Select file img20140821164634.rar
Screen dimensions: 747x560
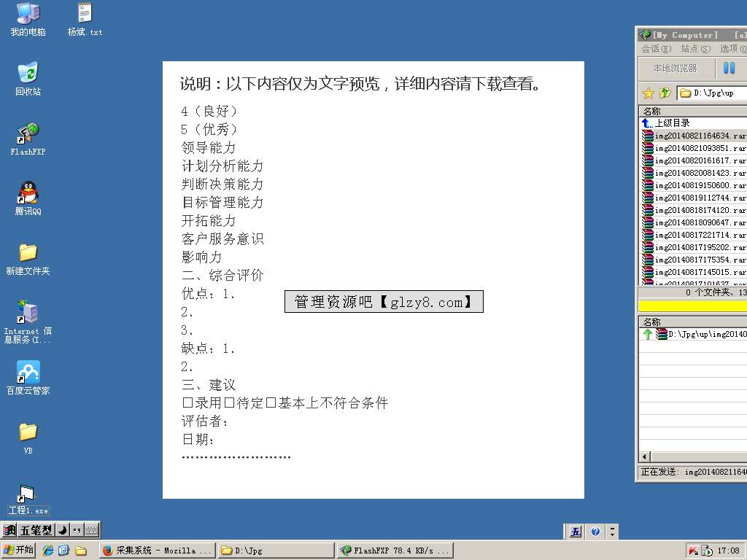pyautogui.click(x=693, y=136)
